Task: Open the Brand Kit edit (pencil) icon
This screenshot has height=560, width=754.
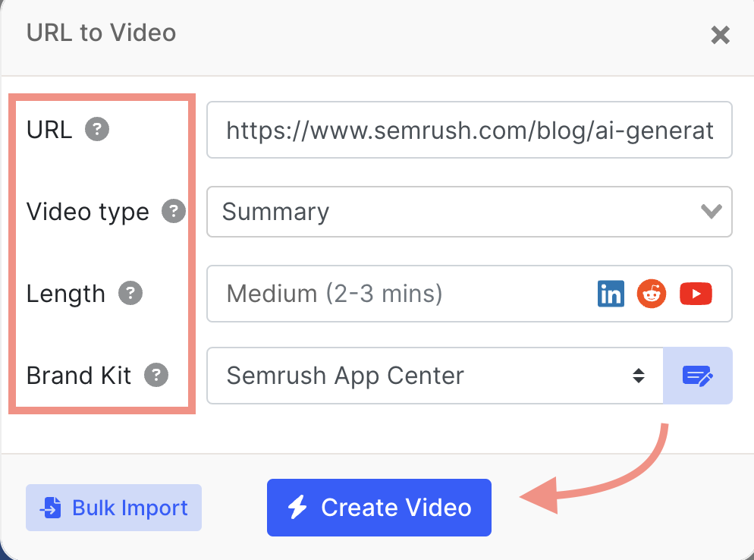Action: (697, 376)
